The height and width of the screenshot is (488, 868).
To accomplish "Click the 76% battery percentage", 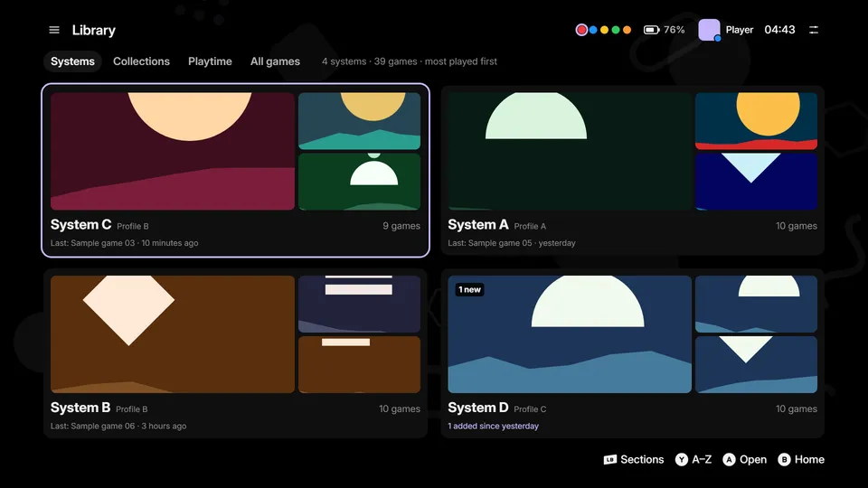I will (x=675, y=30).
